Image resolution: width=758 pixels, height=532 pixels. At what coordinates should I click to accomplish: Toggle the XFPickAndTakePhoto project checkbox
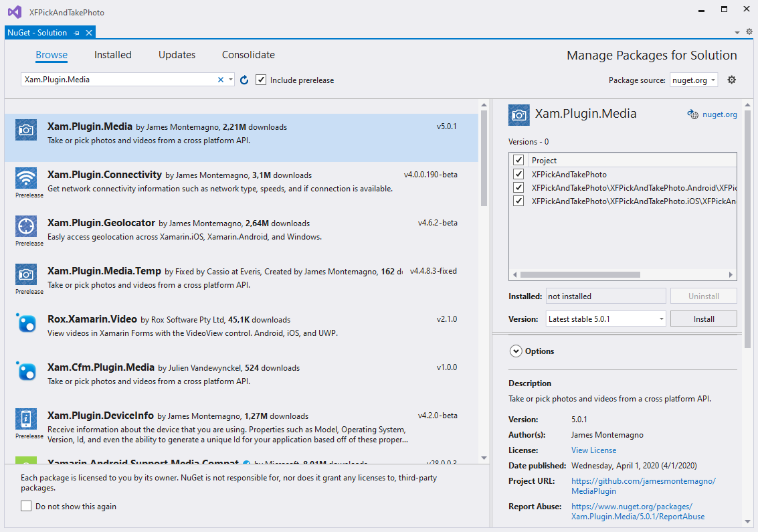[518, 174]
